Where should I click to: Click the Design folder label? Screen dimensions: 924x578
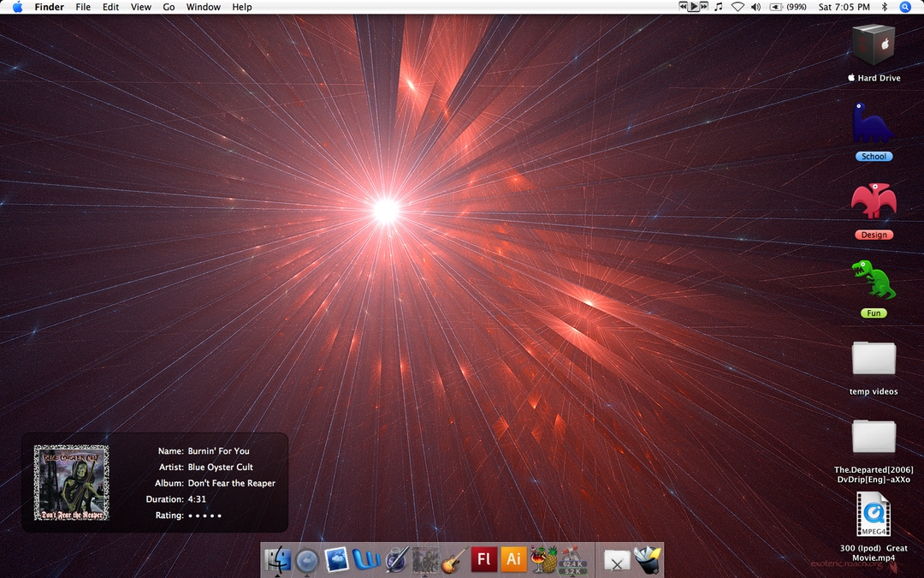point(874,235)
